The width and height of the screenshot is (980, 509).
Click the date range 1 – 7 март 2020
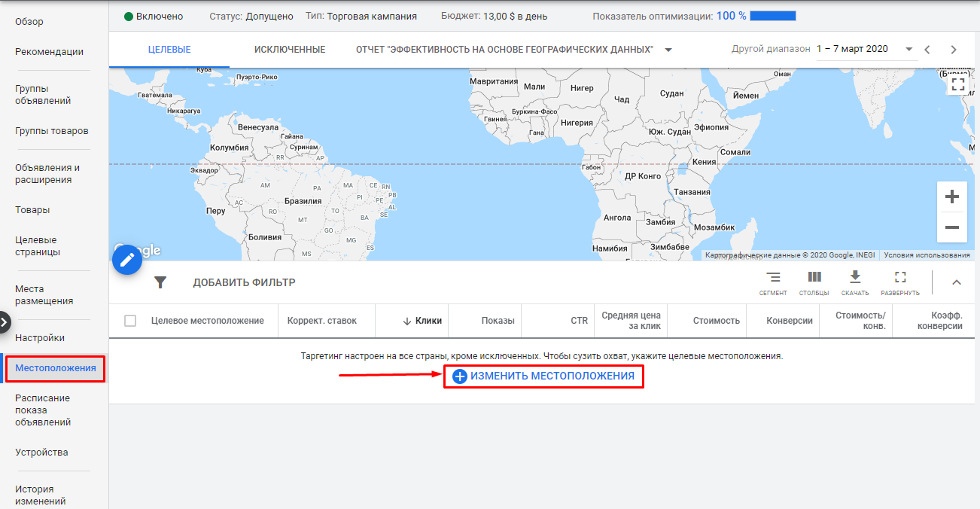pos(852,49)
